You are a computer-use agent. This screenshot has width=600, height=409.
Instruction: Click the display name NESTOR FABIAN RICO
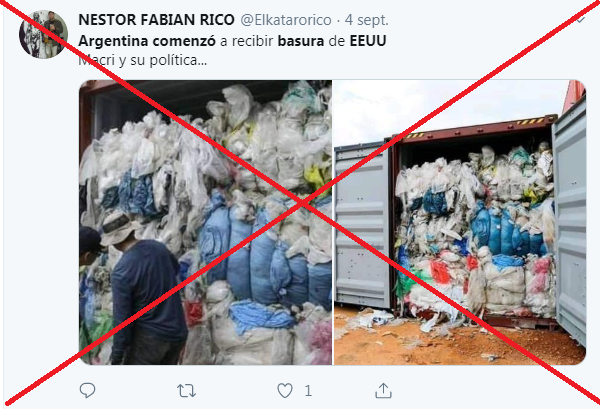click(x=156, y=20)
